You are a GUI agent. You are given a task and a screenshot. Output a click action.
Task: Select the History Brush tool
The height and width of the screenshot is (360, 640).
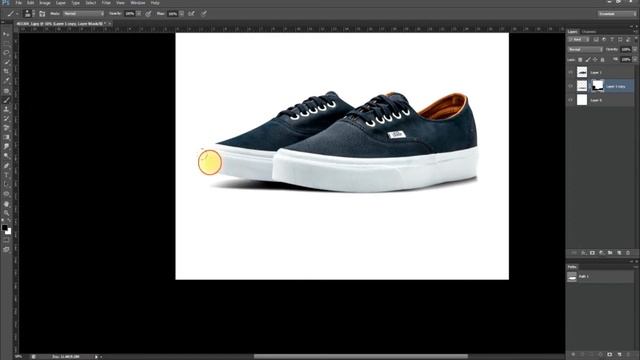6,119
